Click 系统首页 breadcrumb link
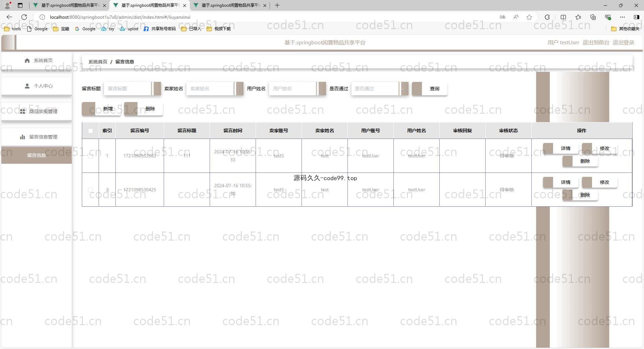The width and height of the screenshot is (644, 349). click(x=98, y=62)
